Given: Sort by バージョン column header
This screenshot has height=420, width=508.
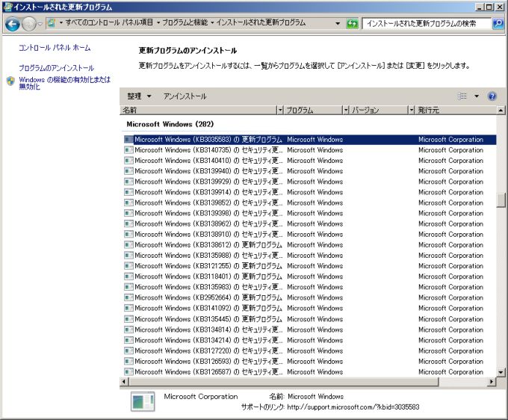Looking at the screenshot, I should pyautogui.click(x=379, y=110).
